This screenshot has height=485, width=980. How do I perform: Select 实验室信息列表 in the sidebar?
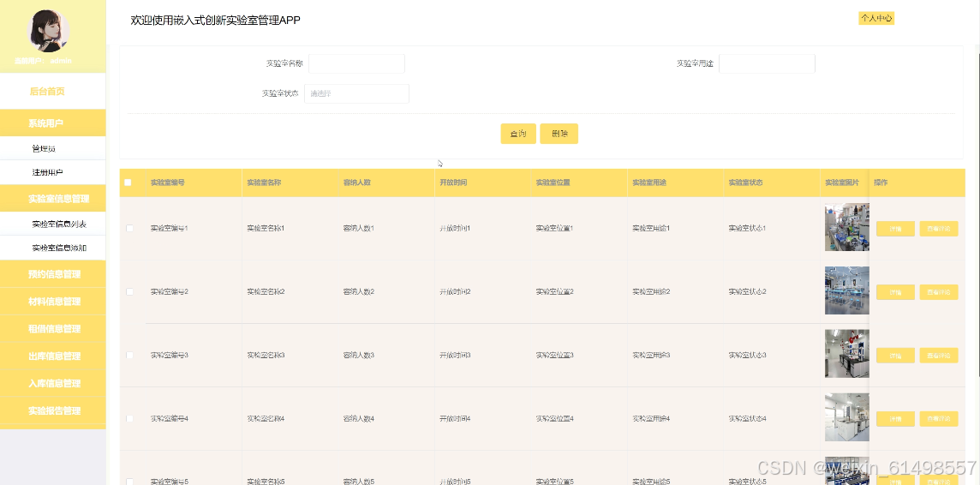pos(53,224)
